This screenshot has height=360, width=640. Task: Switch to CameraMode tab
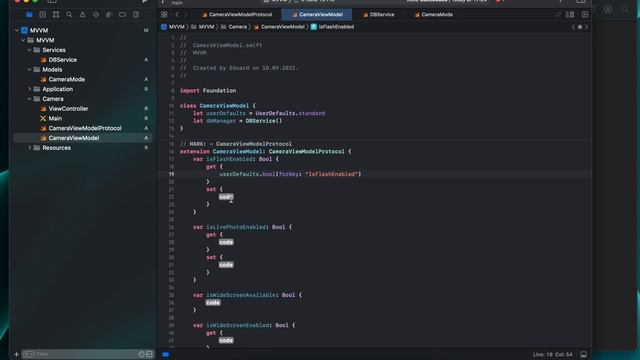pyautogui.click(x=433, y=15)
